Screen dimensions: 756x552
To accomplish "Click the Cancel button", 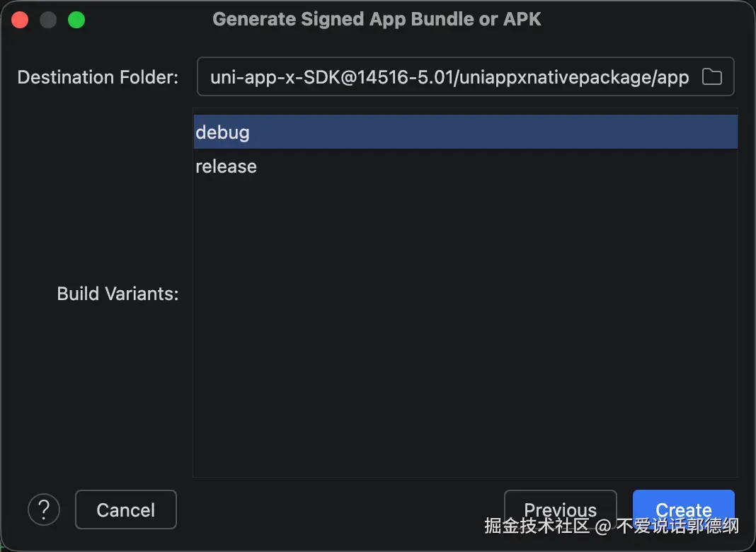I will coord(126,510).
